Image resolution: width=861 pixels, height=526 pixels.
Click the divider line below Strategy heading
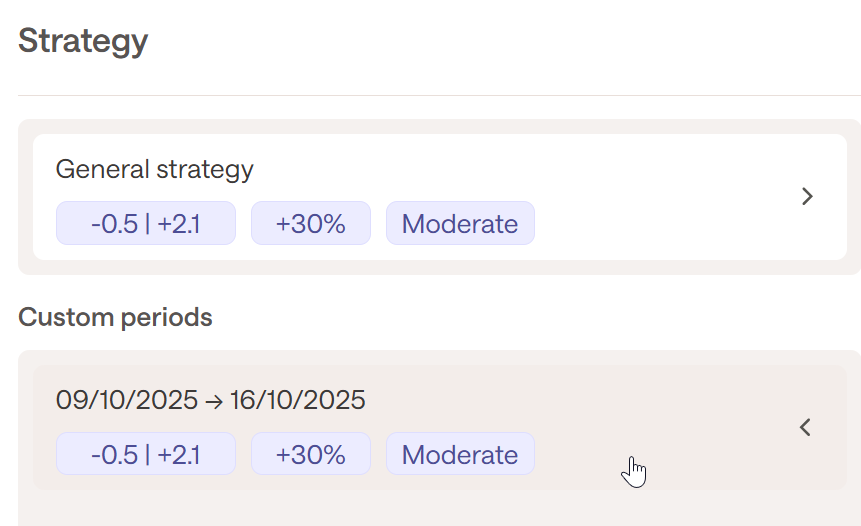[440, 96]
